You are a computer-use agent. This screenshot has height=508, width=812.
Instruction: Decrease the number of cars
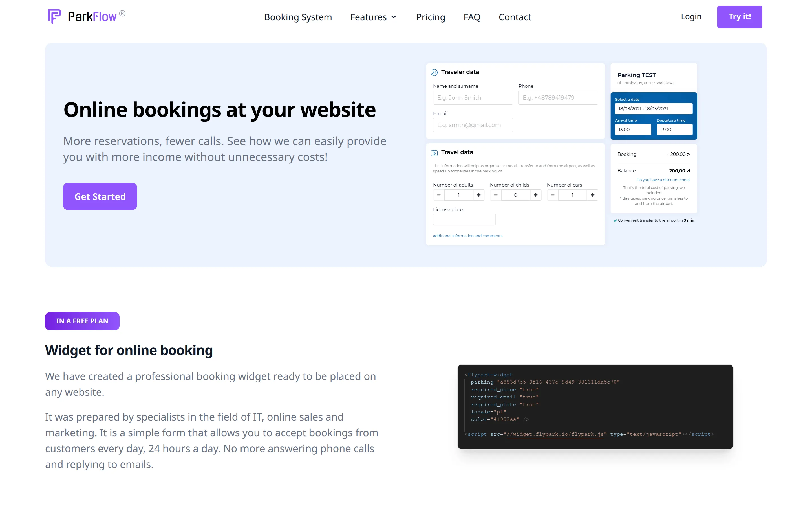[x=553, y=195]
